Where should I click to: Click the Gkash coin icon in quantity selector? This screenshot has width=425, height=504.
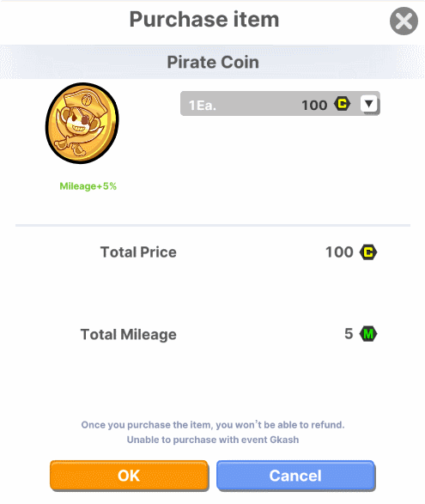342,104
